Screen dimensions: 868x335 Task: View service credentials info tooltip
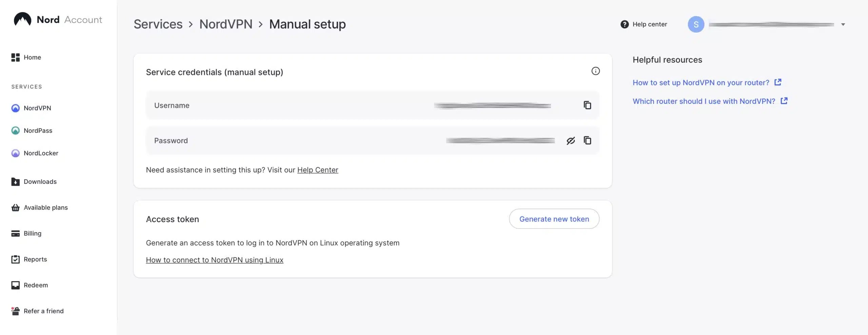[x=596, y=71]
